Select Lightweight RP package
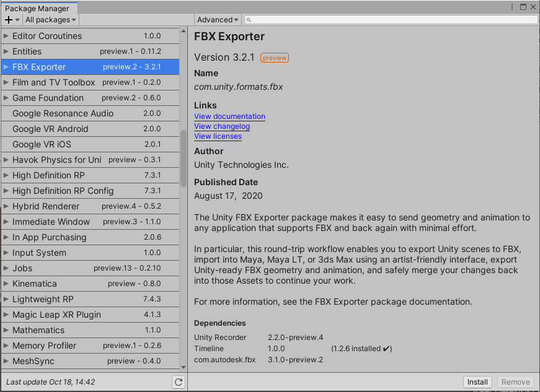This screenshot has height=392, width=540. coord(91,299)
